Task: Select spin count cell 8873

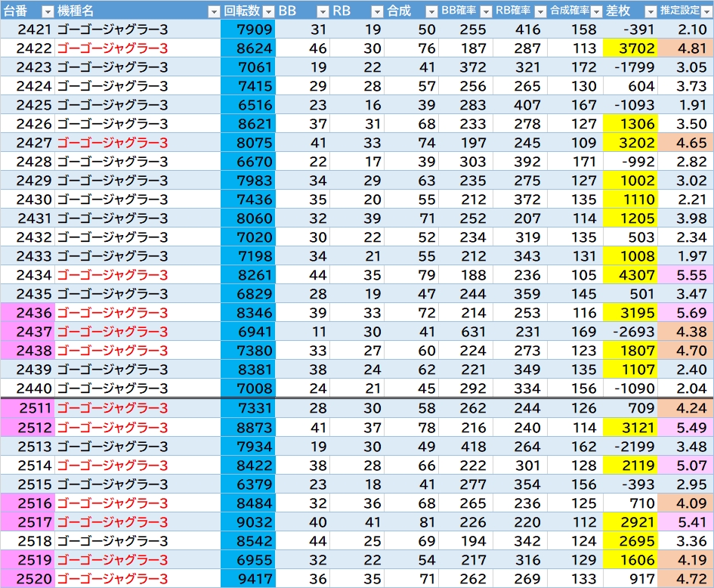Action: [x=248, y=427]
